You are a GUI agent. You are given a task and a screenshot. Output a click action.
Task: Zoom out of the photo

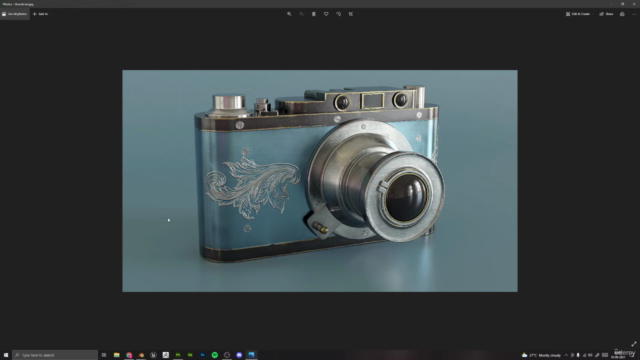click(301, 14)
